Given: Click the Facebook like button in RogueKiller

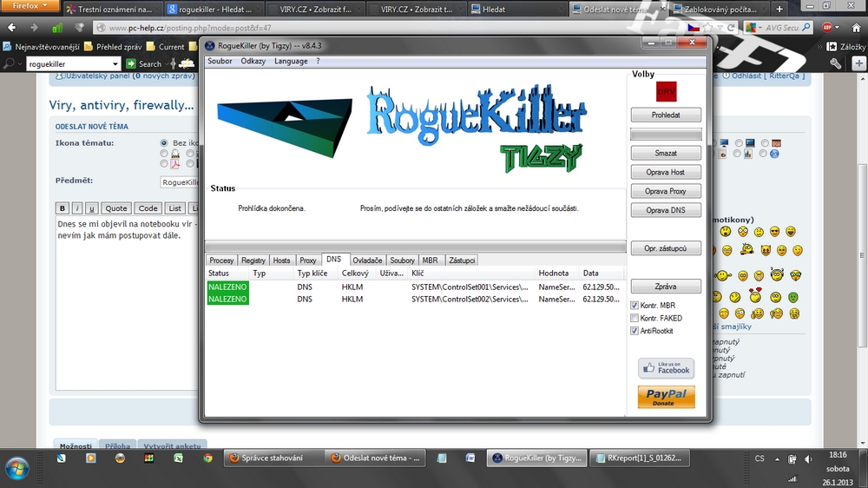Looking at the screenshot, I should click(666, 368).
